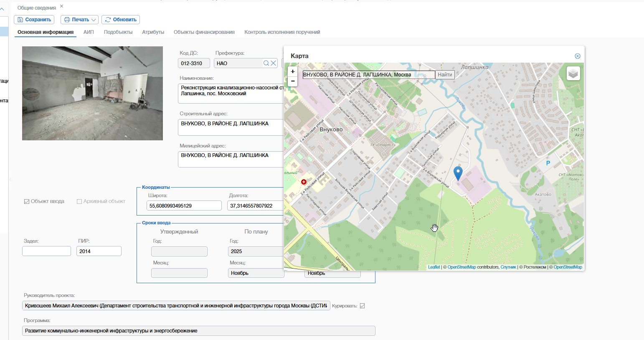Toggle the Курировать checkbox
Viewport: 644px width, 340px height.
(362, 306)
